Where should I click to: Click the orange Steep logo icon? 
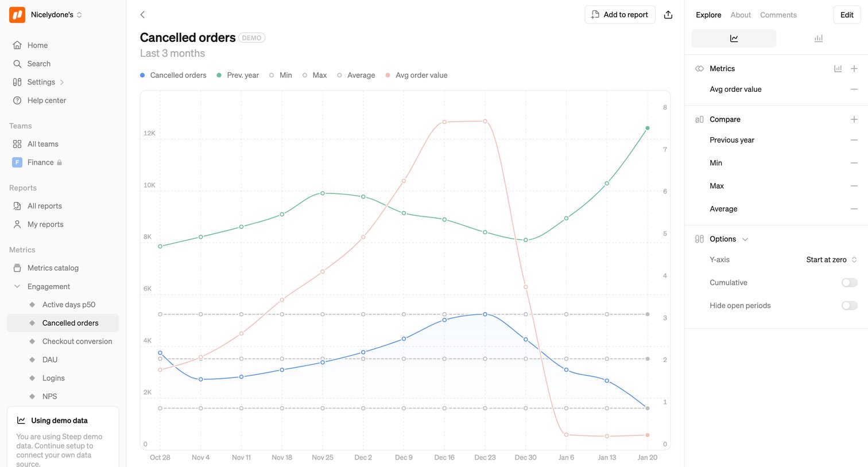pos(17,15)
